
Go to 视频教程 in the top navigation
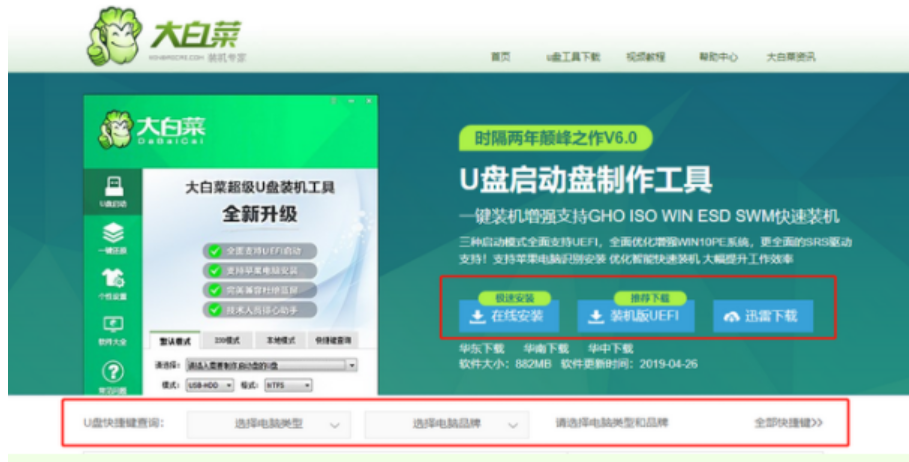[x=645, y=57]
